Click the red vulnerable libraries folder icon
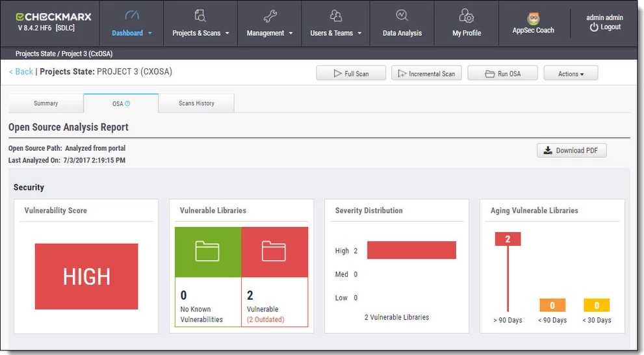 point(274,251)
